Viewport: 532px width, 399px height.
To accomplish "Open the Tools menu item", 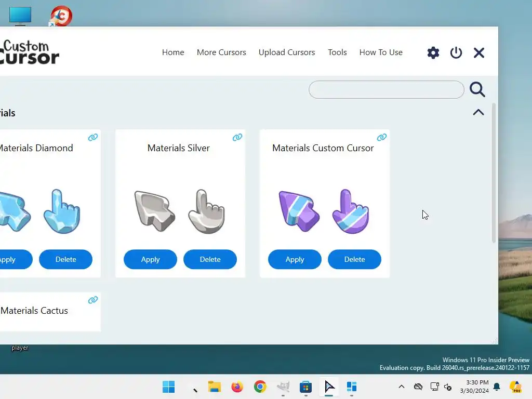I will [x=337, y=52].
